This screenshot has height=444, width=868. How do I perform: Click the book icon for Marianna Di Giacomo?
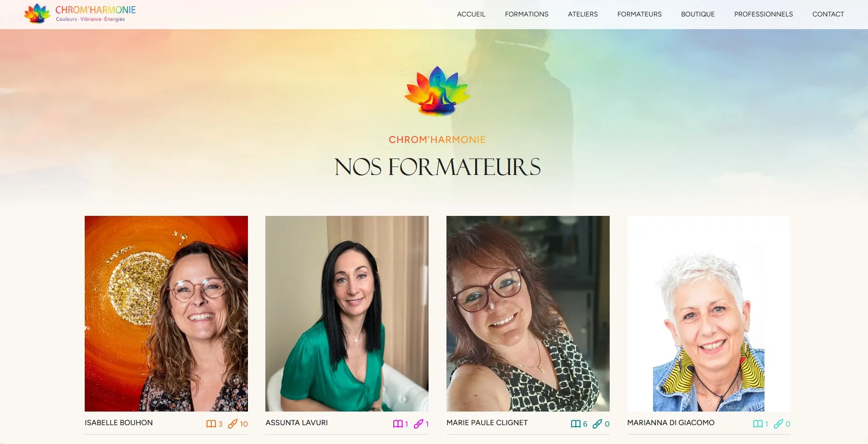(x=758, y=424)
